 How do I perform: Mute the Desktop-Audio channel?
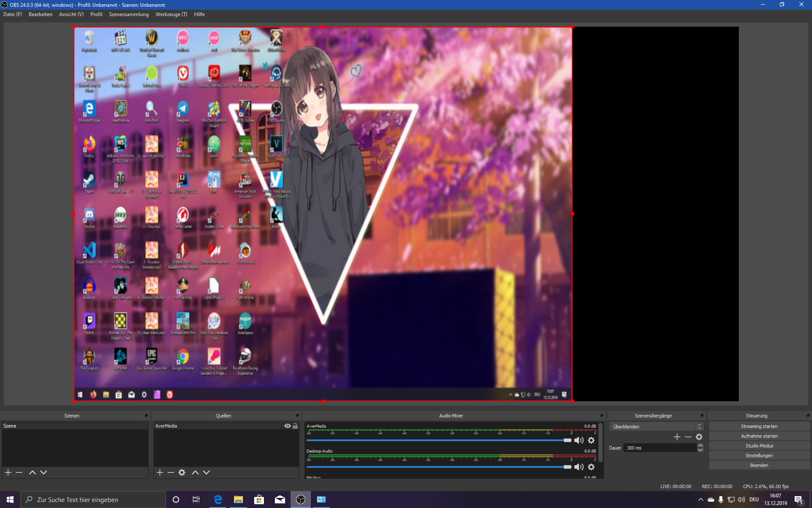click(x=579, y=467)
